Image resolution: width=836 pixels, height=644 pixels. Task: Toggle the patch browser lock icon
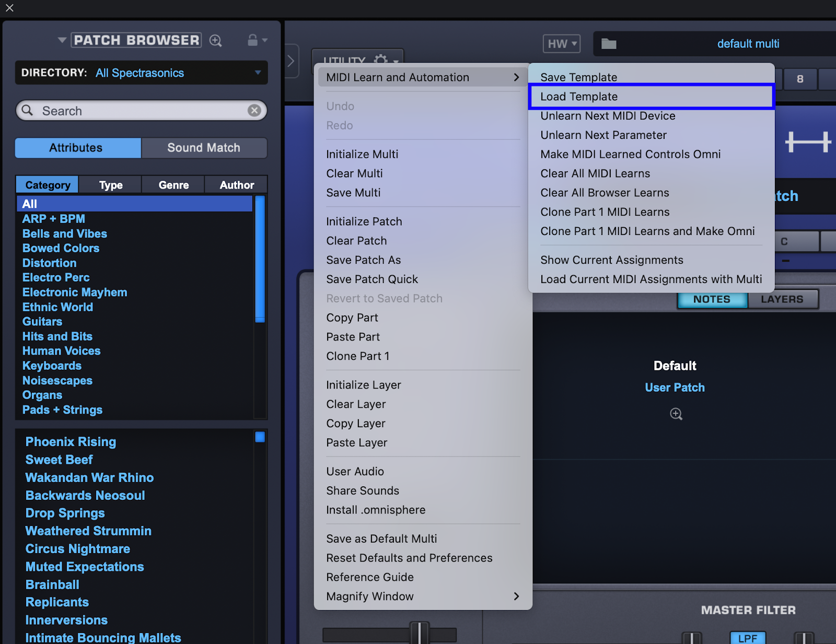[252, 40]
